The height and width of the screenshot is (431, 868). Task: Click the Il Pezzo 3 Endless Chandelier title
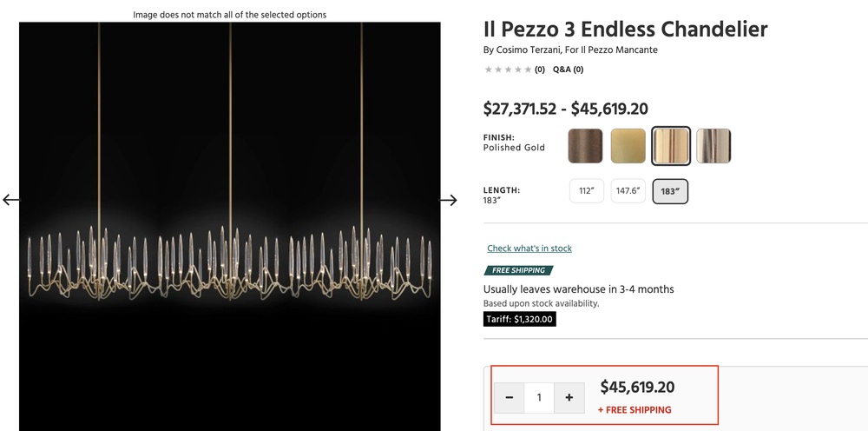[625, 29]
